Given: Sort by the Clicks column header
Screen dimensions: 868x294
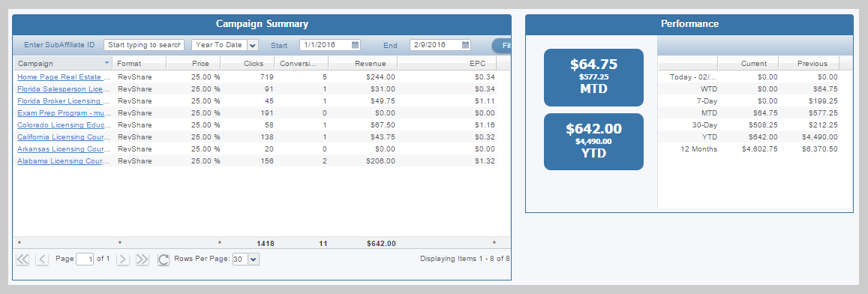Looking at the screenshot, I should (248, 63).
